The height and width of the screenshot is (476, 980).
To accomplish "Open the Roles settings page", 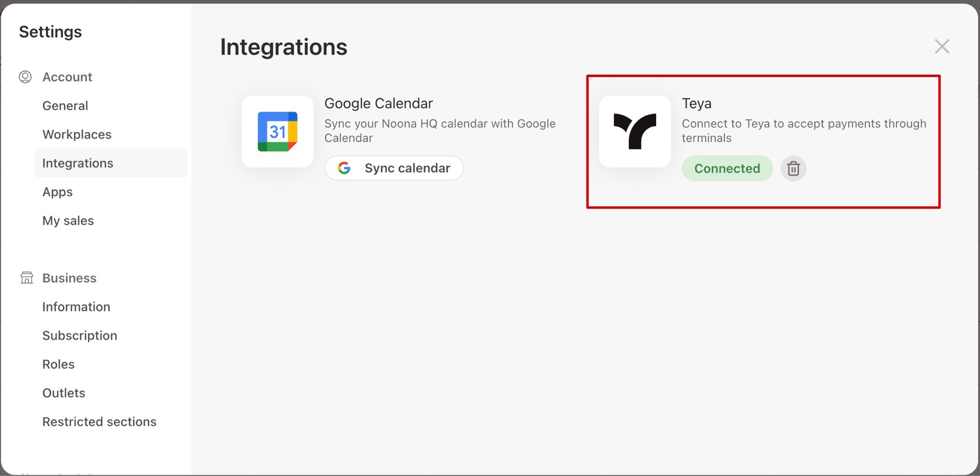I will (58, 364).
